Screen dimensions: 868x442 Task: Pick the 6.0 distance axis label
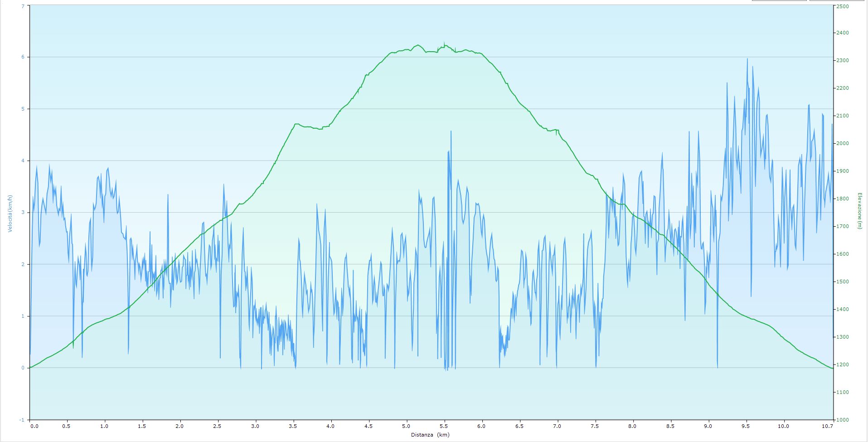pos(482,426)
